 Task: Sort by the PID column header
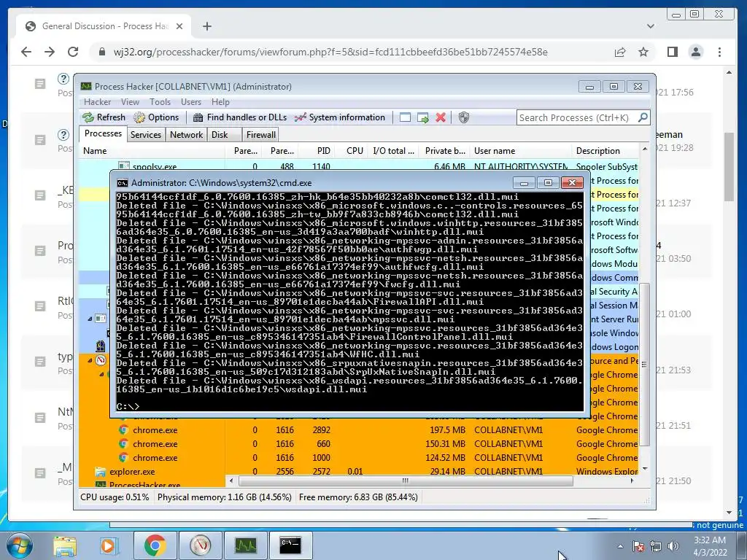316,151
